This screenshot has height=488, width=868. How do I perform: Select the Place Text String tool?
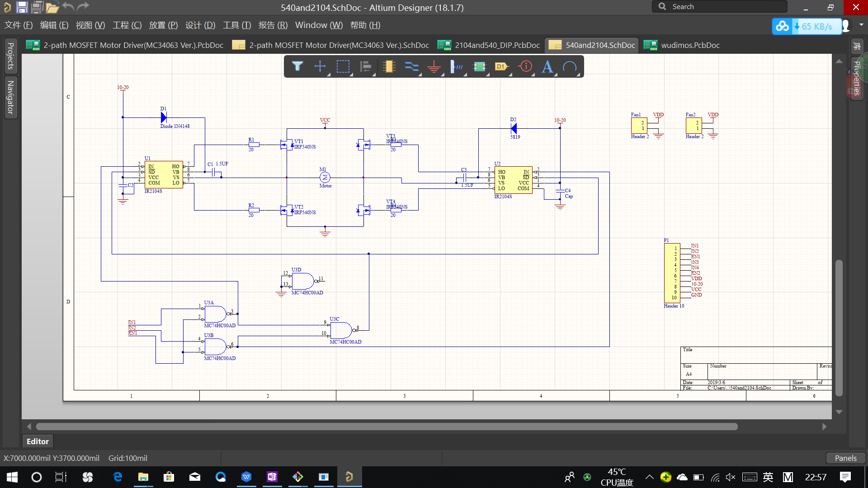coord(547,66)
